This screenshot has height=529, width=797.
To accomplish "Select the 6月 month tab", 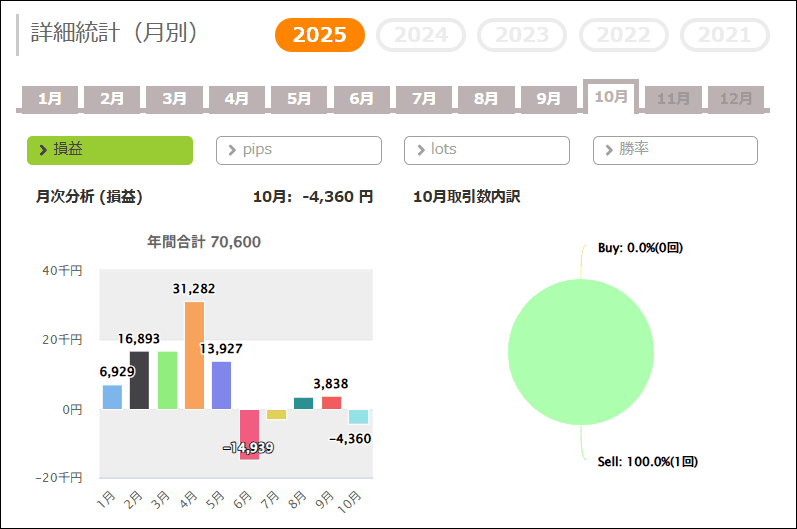I will coord(362,98).
